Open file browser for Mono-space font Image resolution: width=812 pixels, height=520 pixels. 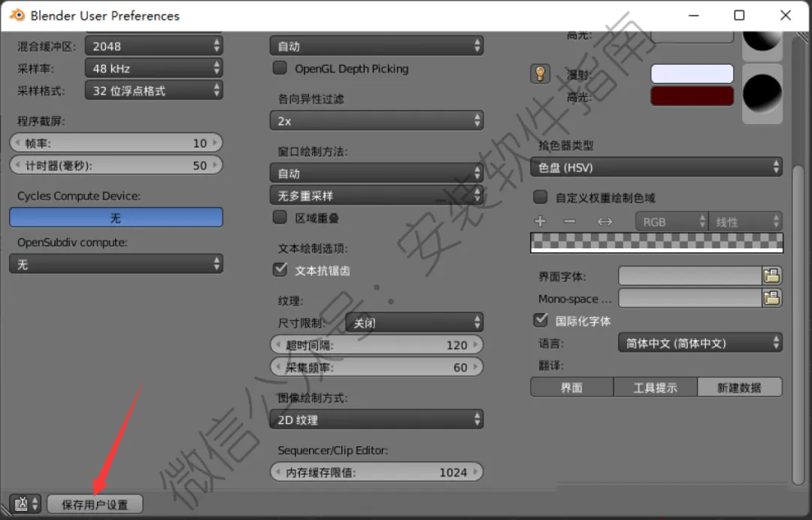[x=771, y=298]
